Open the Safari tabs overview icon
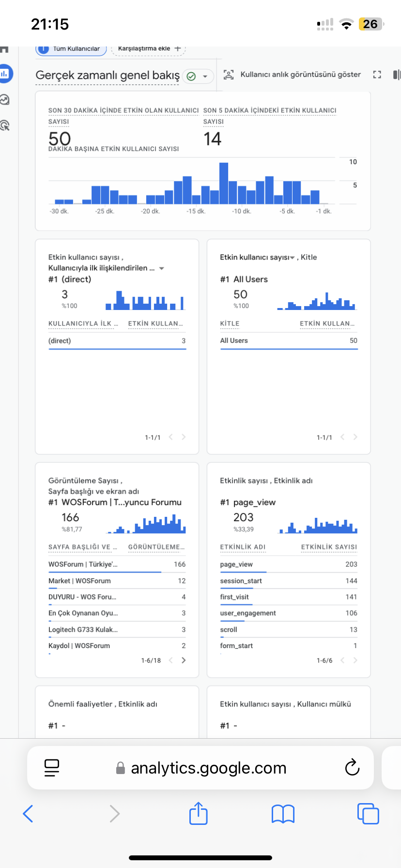Viewport: 401px width, 868px height. point(368,814)
